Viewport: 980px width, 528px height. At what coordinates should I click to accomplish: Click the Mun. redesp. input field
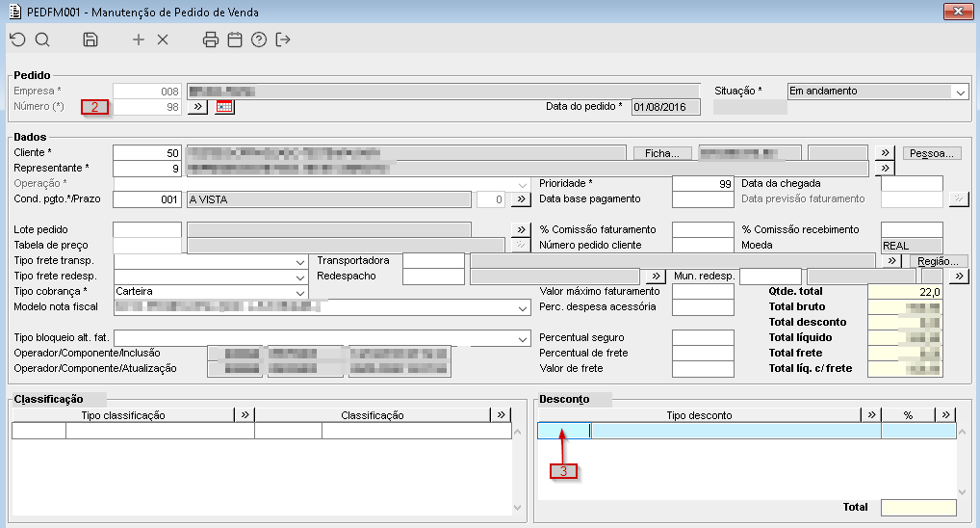(771, 277)
